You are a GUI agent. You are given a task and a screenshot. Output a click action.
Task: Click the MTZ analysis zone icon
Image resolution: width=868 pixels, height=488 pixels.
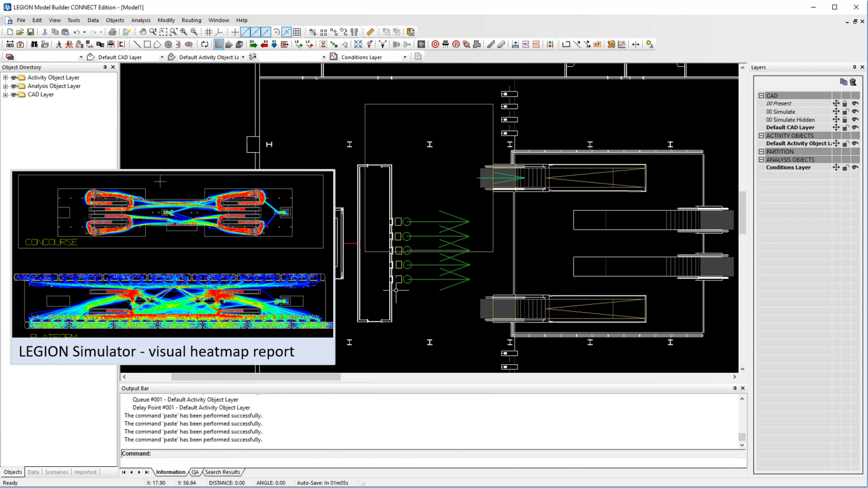tap(536, 44)
